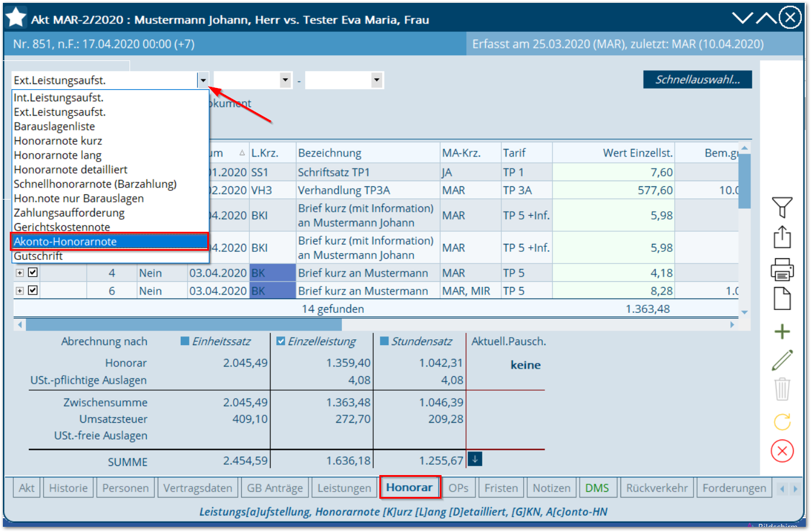Click the horizontal table scrollbar thumb
The width and height of the screenshot is (811, 532).
(184, 324)
